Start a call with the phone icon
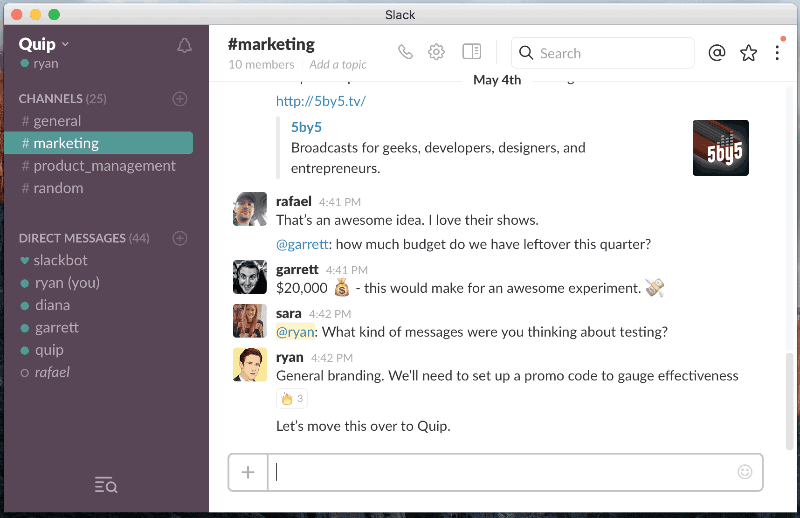Screen dimensions: 800x518 [405, 53]
